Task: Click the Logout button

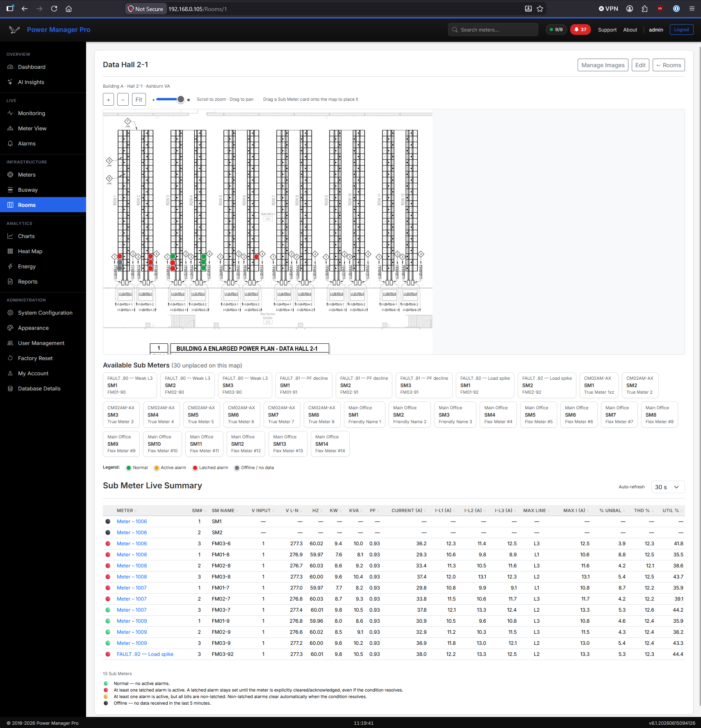Action: [681, 29]
